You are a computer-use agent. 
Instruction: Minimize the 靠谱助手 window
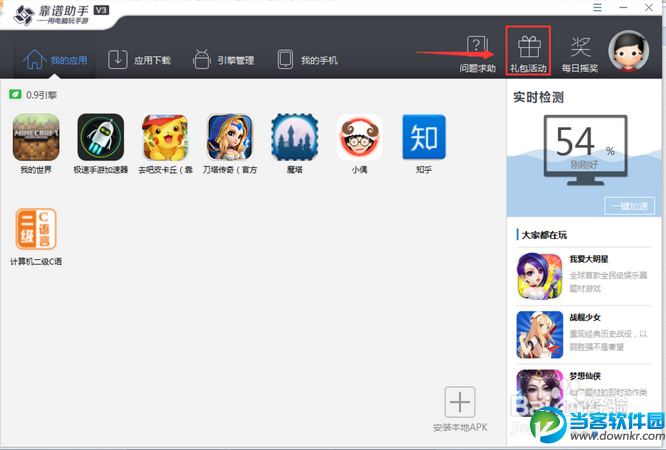623,7
